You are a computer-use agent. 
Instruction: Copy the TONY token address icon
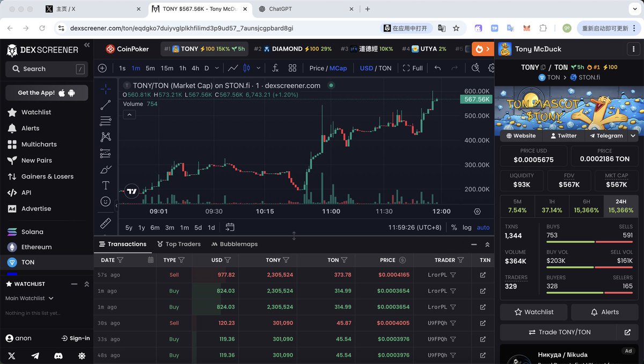point(543,68)
